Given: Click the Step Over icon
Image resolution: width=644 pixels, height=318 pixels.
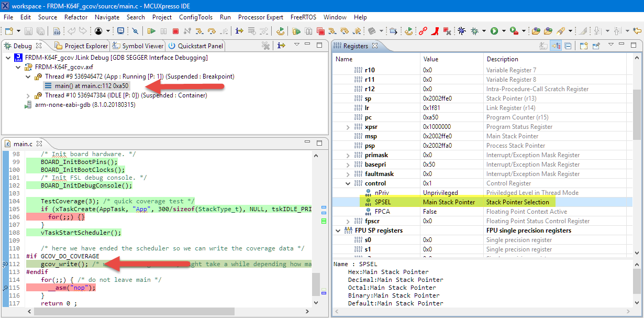Looking at the screenshot, I should [x=212, y=31].
